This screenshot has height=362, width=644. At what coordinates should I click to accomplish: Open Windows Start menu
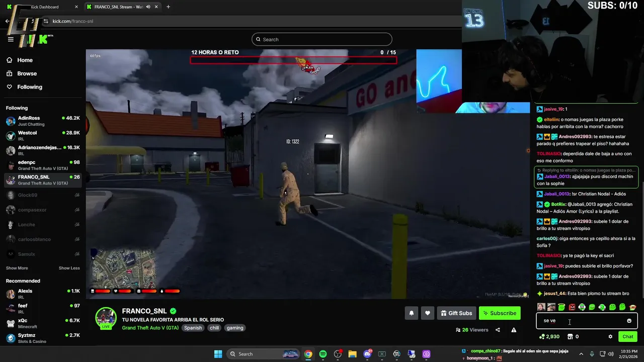pos(218,354)
